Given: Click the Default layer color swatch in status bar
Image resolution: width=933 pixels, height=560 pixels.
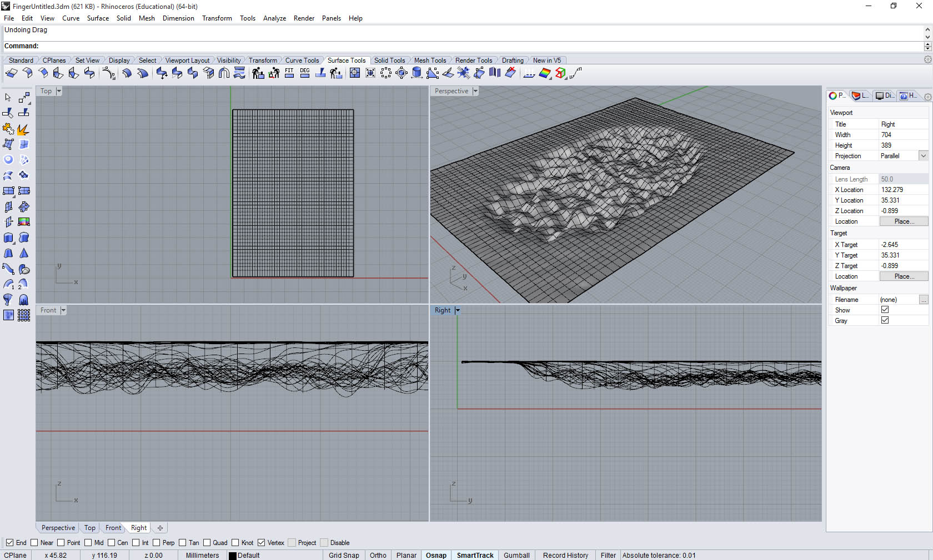Looking at the screenshot, I should tap(233, 556).
